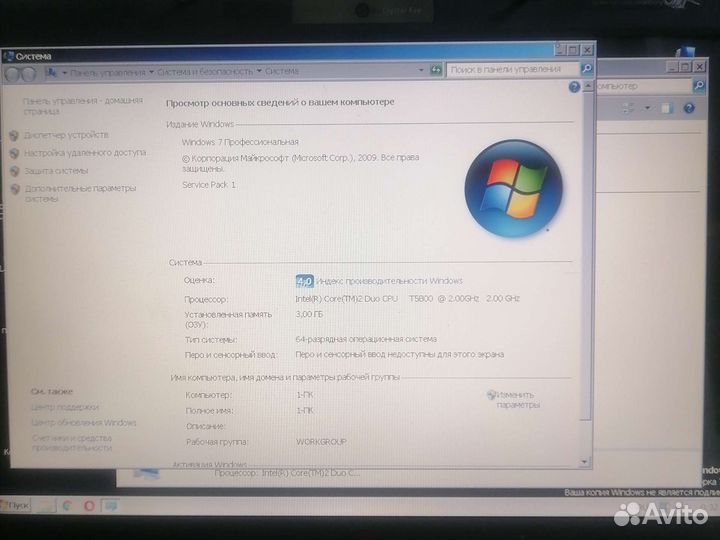The height and width of the screenshot is (540, 720).
Task: Click the shield icon next to Защита системы
Action: point(15,171)
